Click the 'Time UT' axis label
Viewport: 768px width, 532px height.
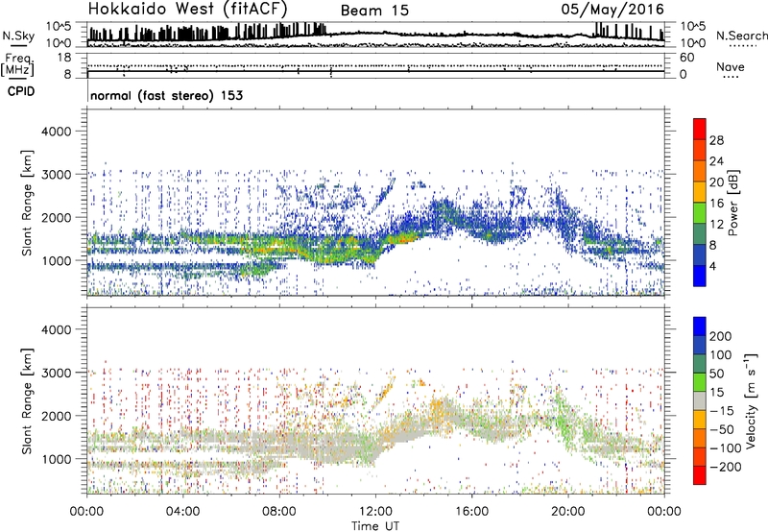[x=375, y=525]
